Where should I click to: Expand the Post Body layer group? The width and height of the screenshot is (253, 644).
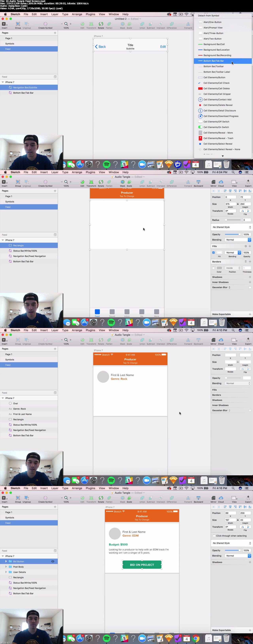tap(6, 567)
